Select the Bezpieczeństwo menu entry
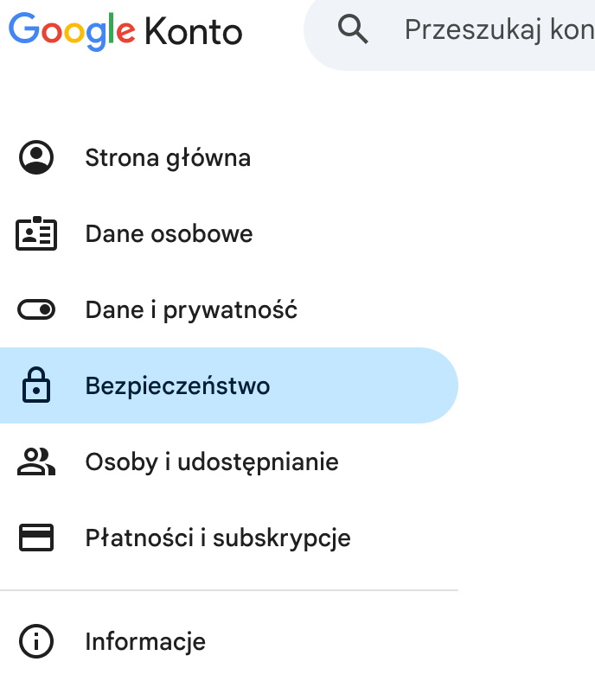 177,385
